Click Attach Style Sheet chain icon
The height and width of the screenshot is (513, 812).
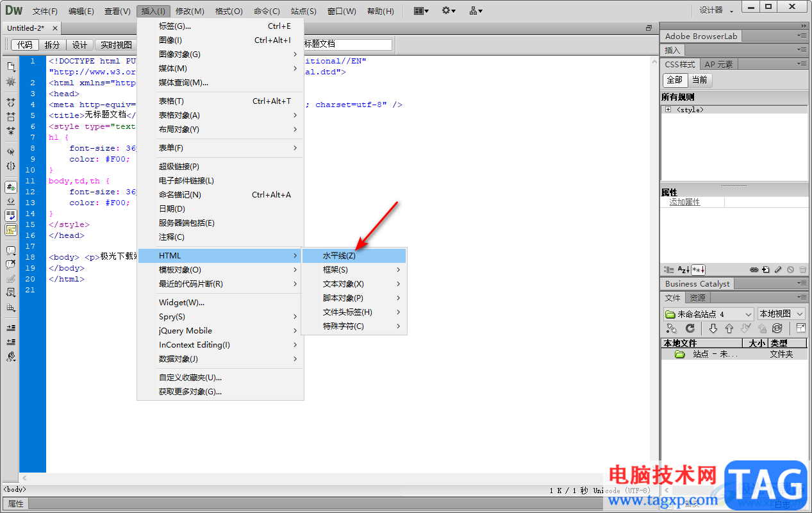point(754,270)
